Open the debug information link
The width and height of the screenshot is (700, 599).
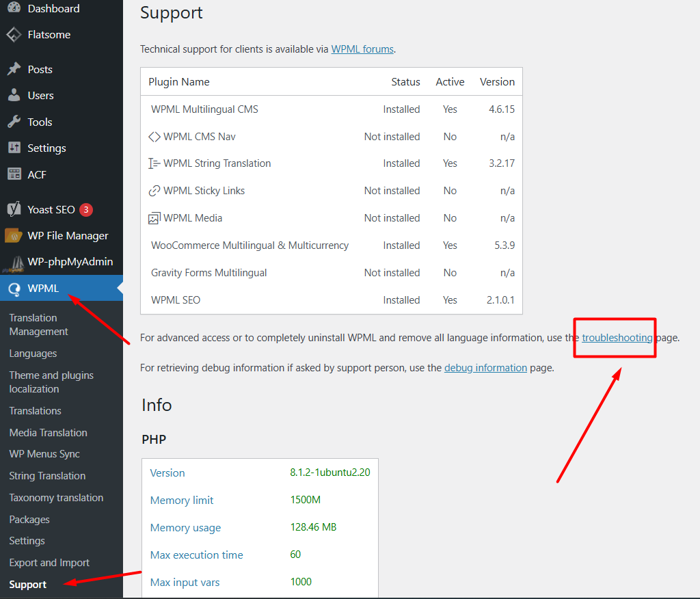click(485, 368)
